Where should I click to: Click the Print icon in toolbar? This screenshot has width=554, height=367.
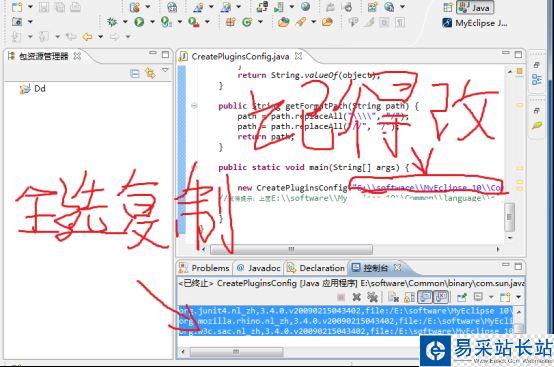coord(75,7)
